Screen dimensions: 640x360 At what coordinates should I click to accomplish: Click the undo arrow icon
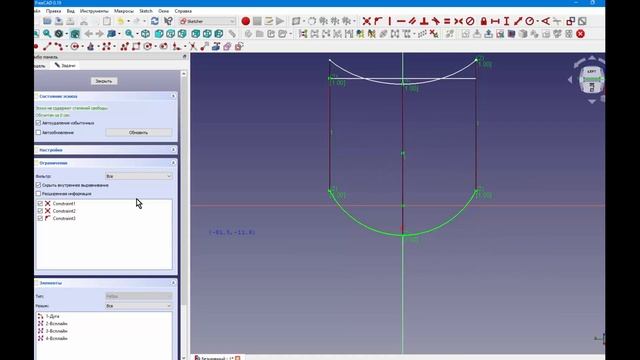(120, 21)
